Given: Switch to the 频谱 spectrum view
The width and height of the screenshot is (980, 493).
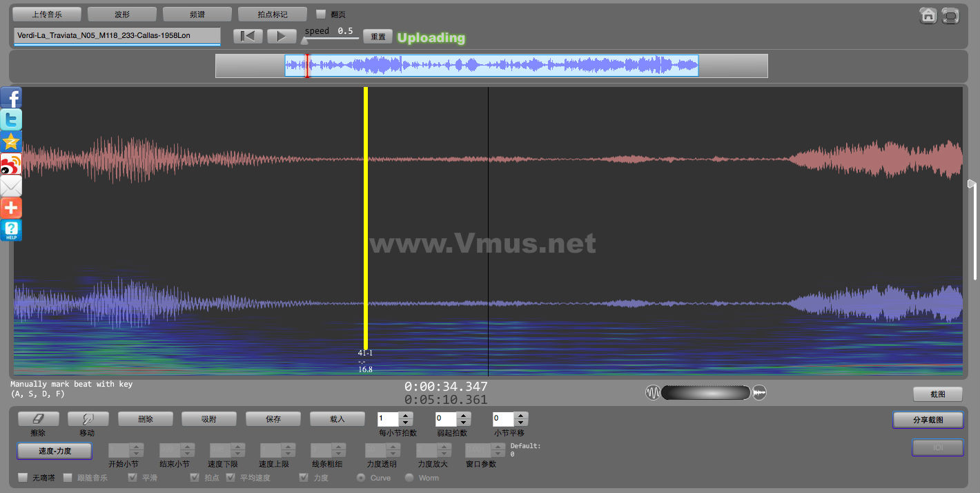Looking at the screenshot, I should click(x=197, y=14).
